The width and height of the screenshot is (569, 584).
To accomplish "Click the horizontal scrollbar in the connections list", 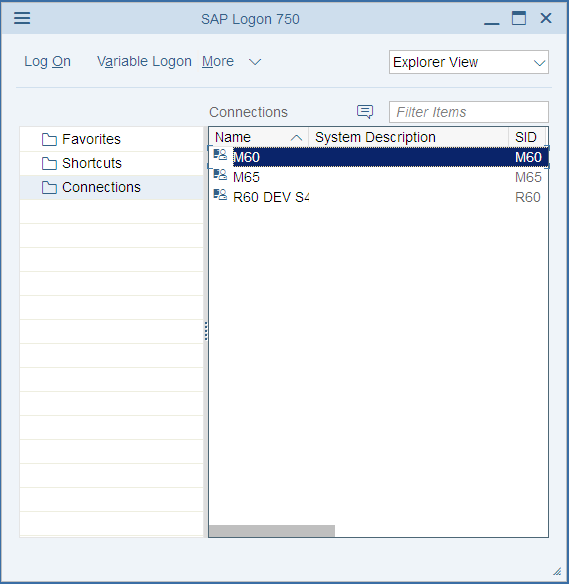I will [x=272, y=531].
